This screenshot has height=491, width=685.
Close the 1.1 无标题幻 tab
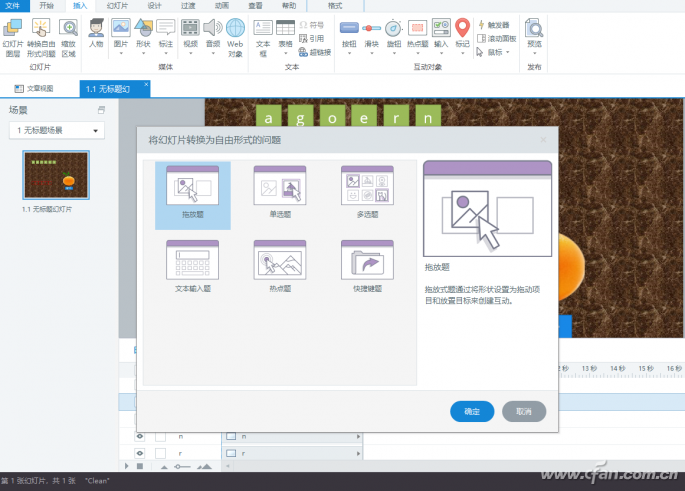tap(146, 84)
